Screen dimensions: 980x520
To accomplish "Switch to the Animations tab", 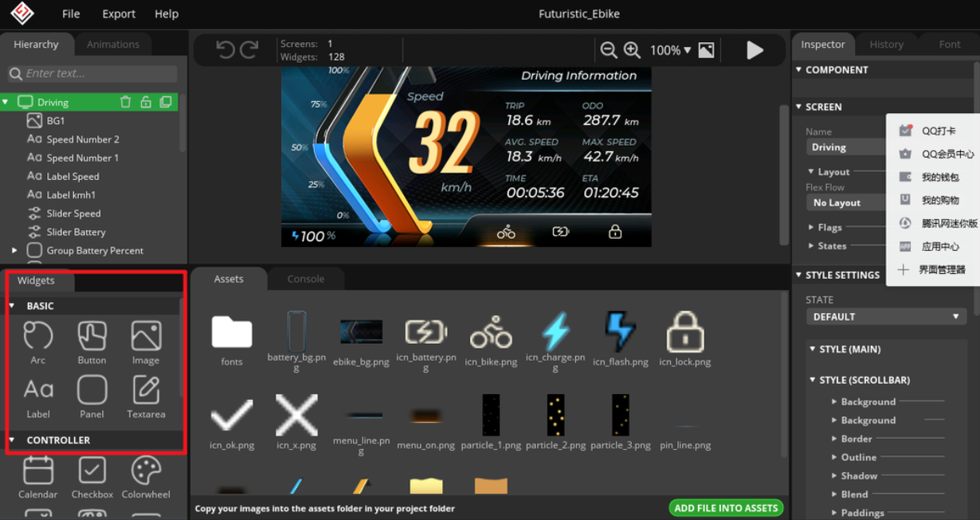I will click(112, 45).
